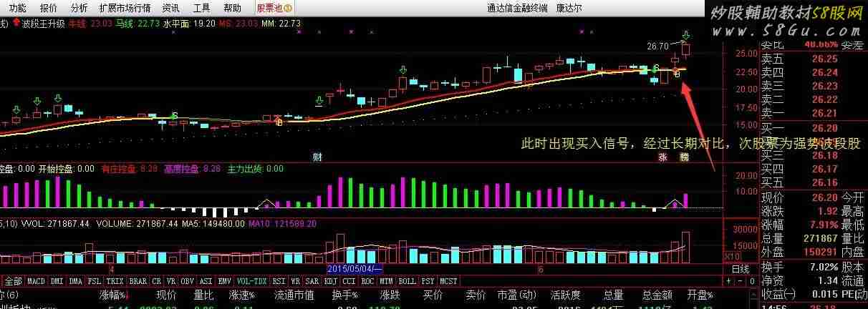The width and height of the screenshot is (868, 309).
Task: Switch to the ROC indicator tab
Action: point(368,281)
